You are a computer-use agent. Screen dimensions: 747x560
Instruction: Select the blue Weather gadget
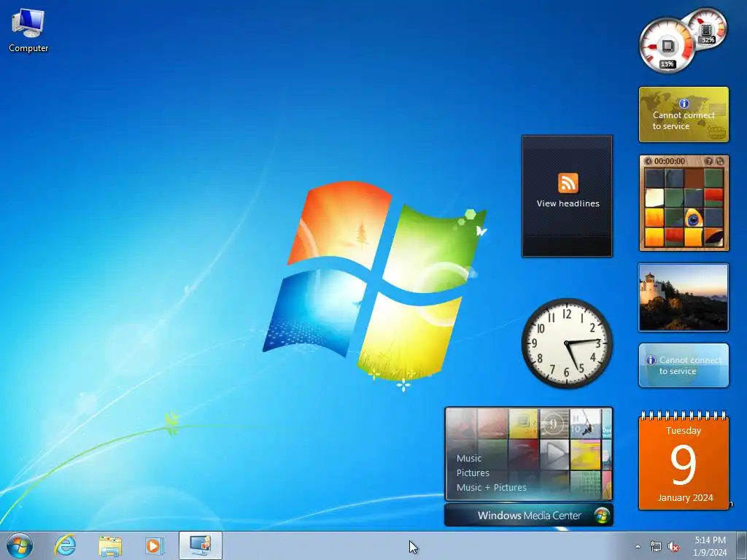[684, 365]
